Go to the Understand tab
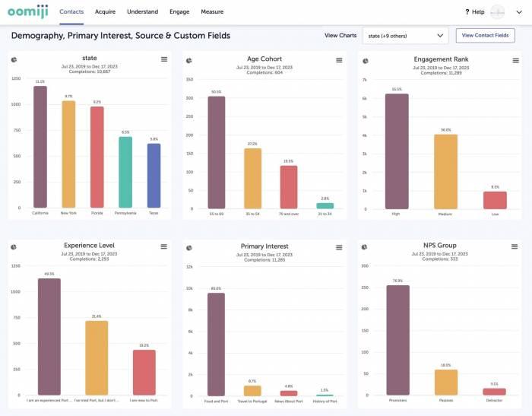The image size is (532, 416). (142, 12)
